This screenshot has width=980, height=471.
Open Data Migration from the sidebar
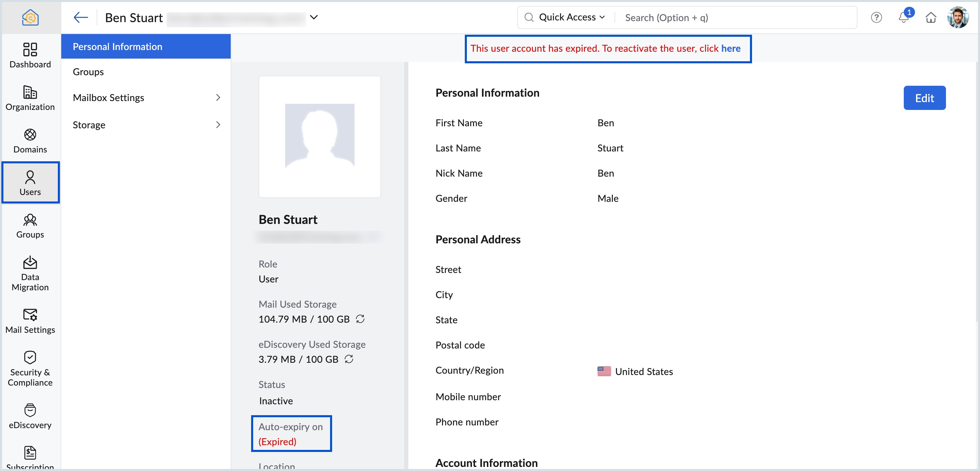(30, 273)
